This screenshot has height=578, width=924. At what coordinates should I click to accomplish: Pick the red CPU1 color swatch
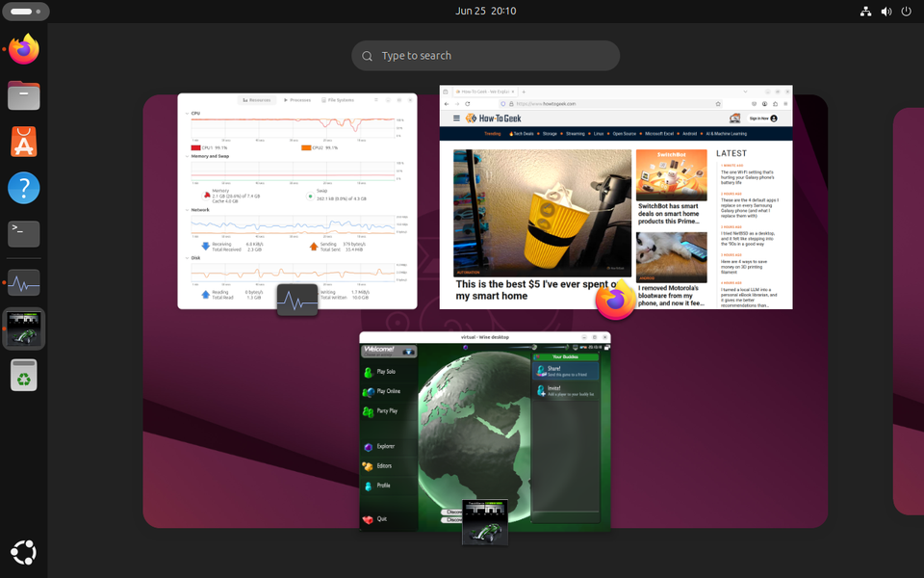coord(195,148)
